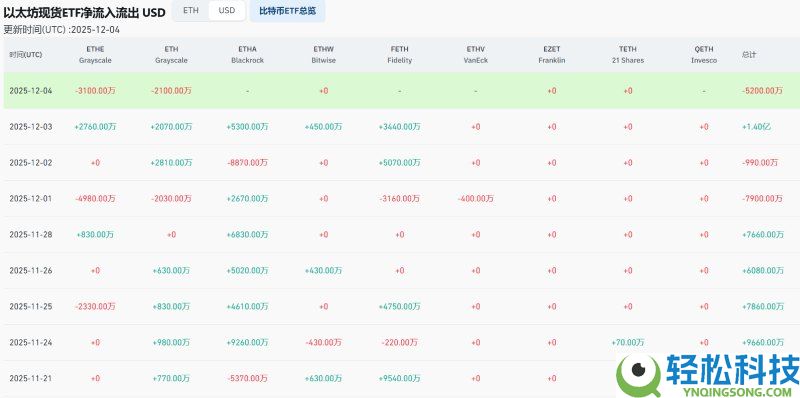Click the -4980.00万 value
This screenshot has height=398, width=800.
coord(95,198)
